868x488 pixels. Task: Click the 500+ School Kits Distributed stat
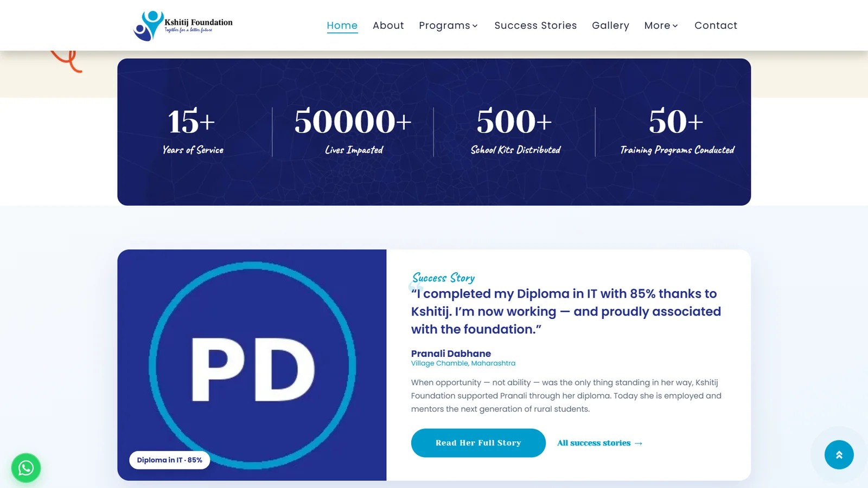[x=515, y=131]
